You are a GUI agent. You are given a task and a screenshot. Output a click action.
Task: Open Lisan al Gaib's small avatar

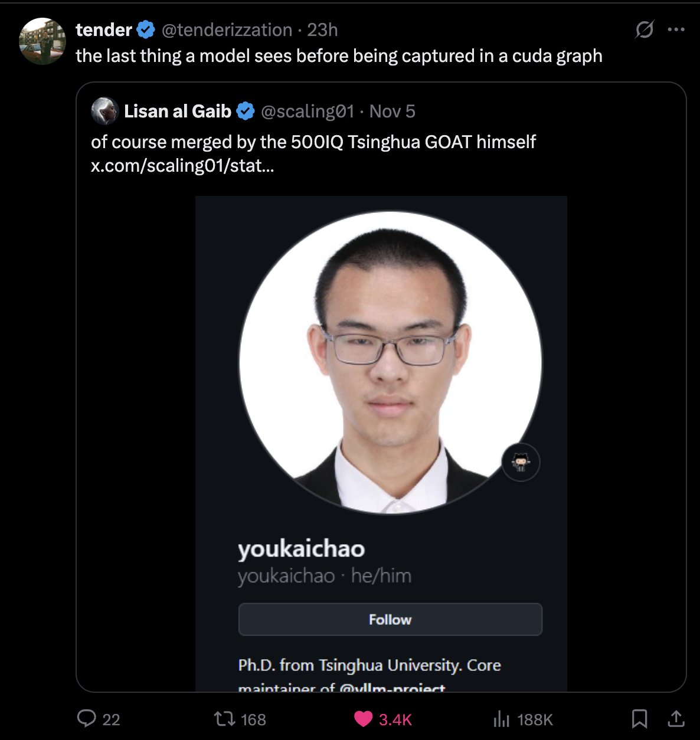click(104, 111)
